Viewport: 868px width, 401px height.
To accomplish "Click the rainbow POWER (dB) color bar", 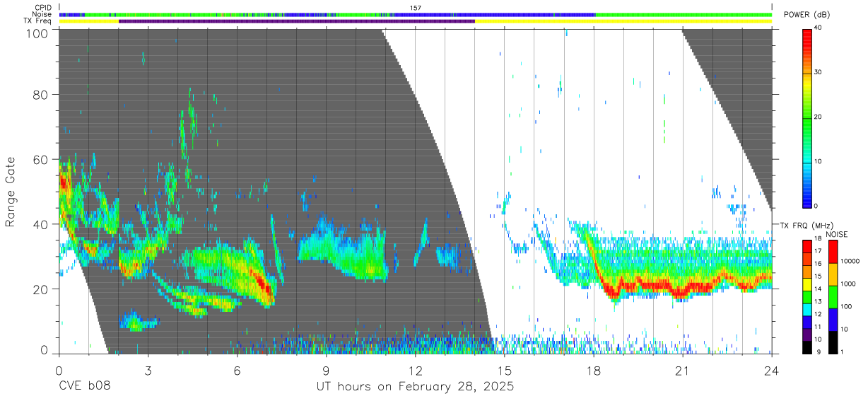I will tap(807, 118).
